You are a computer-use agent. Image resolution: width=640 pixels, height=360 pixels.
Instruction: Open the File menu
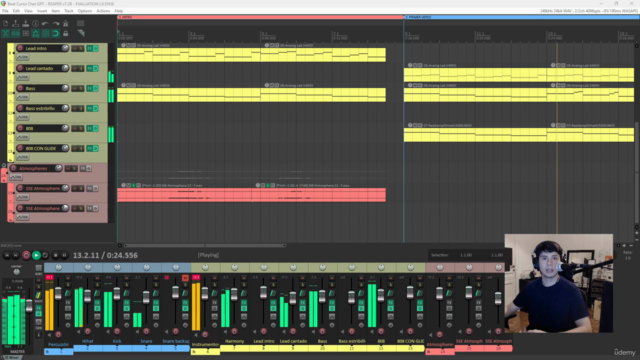click(x=5, y=11)
